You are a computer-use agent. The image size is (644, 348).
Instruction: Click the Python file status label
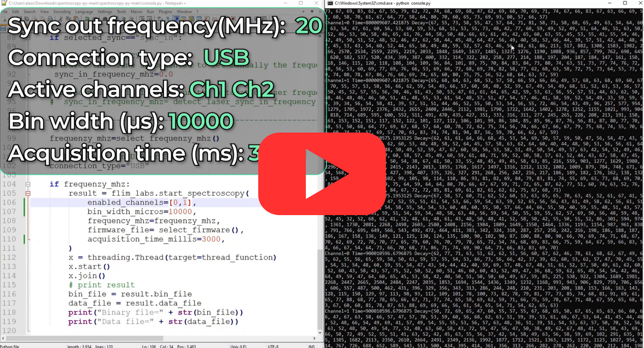pyautogui.click(x=10, y=346)
